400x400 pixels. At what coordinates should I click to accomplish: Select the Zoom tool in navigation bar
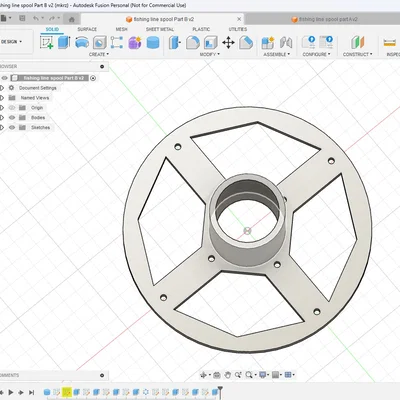click(x=238, y=375)
